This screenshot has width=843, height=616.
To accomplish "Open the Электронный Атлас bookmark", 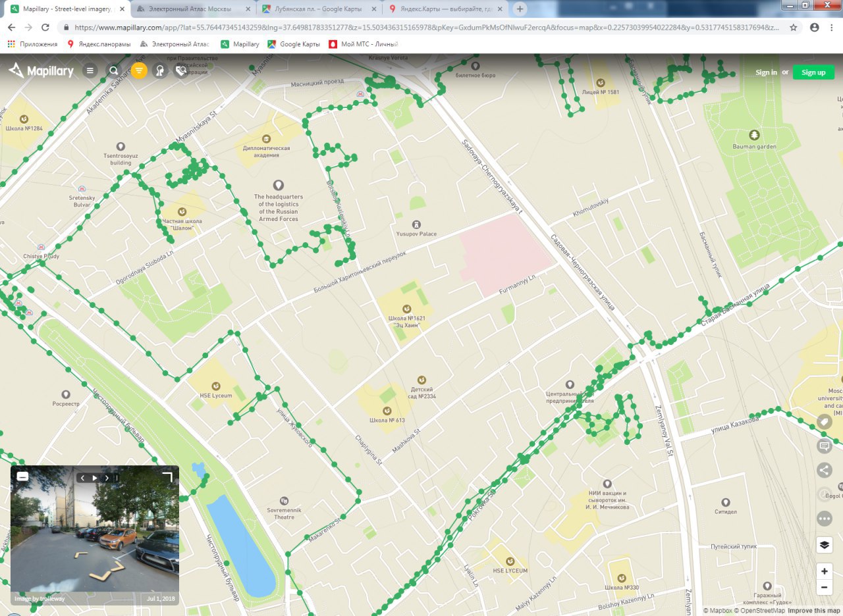I will (173, 44).
